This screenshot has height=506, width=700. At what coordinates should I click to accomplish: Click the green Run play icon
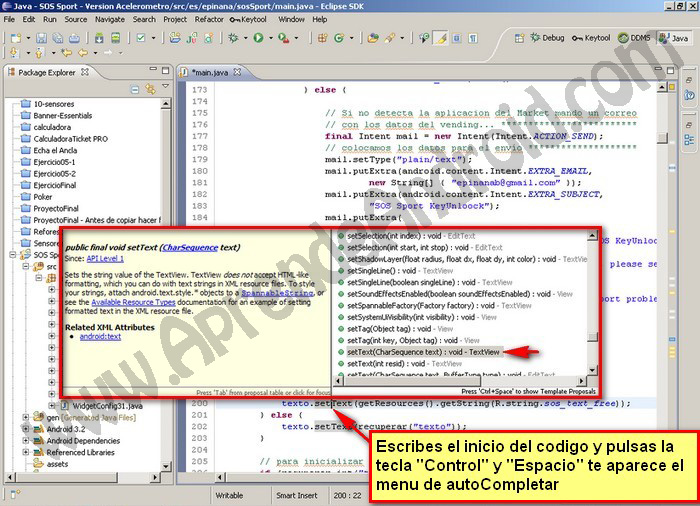pos(258,38)
